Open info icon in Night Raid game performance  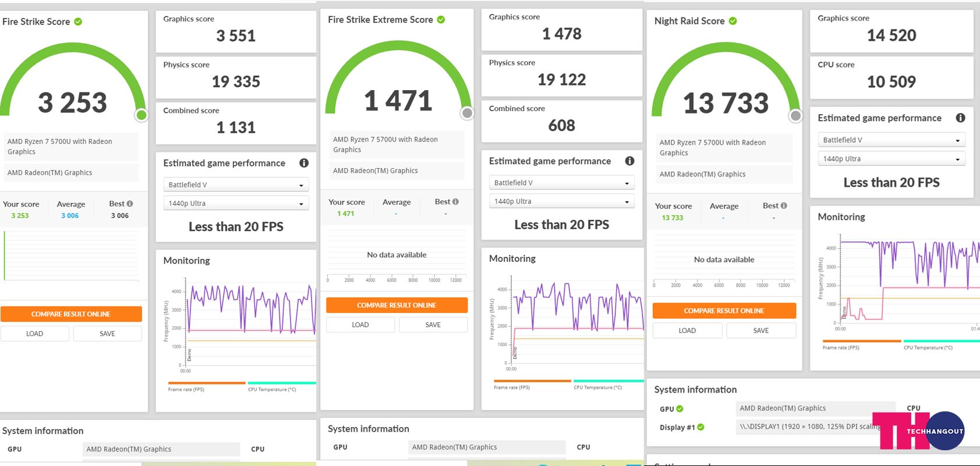point(960,118)
